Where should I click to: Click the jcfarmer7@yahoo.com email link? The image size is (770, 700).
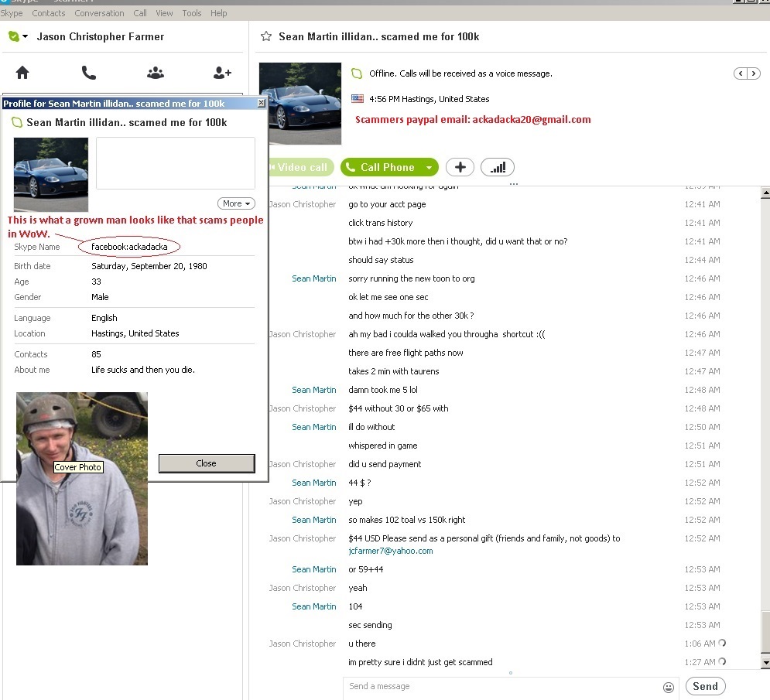coord(390,551)
